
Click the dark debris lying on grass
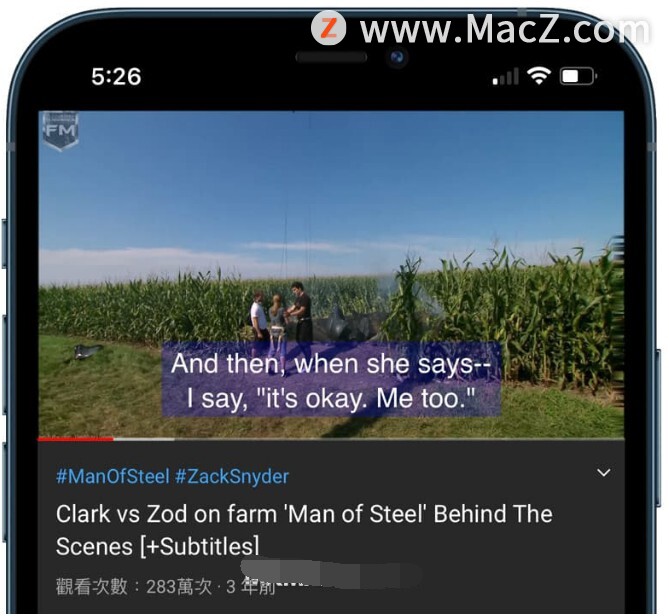click(x=87, y=351)
